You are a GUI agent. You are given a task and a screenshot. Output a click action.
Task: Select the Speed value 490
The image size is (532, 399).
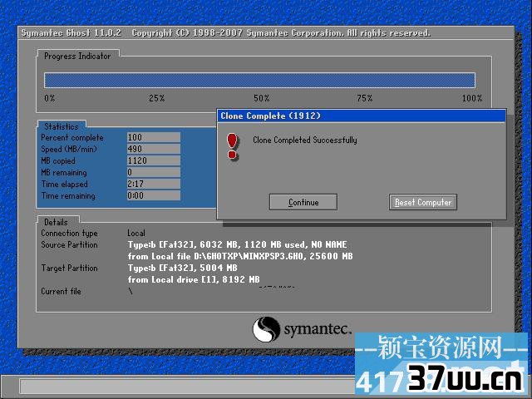(153, 149)
